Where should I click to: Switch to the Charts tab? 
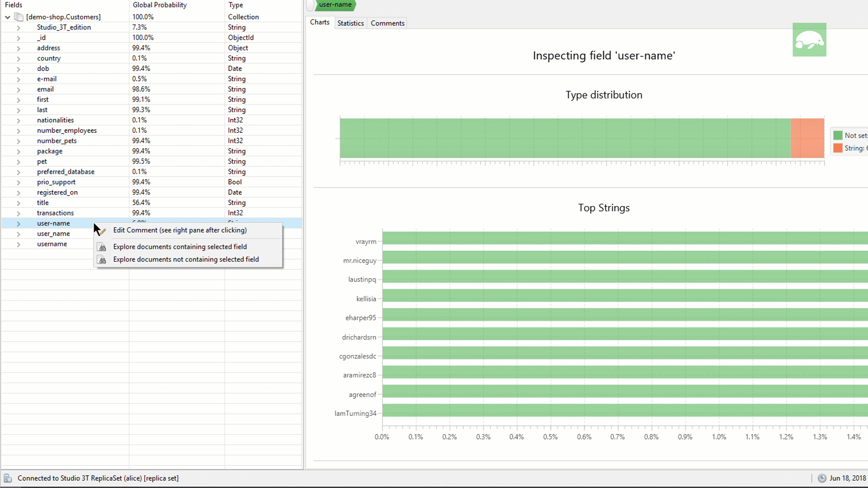(x=320, y=22)
